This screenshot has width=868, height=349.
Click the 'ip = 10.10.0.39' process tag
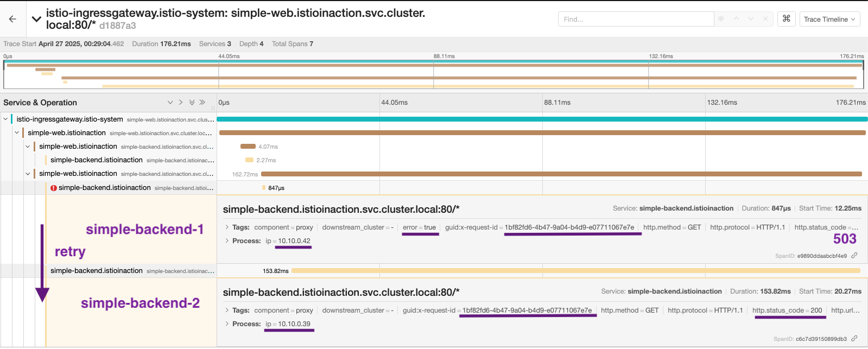(x=288, y=324)
